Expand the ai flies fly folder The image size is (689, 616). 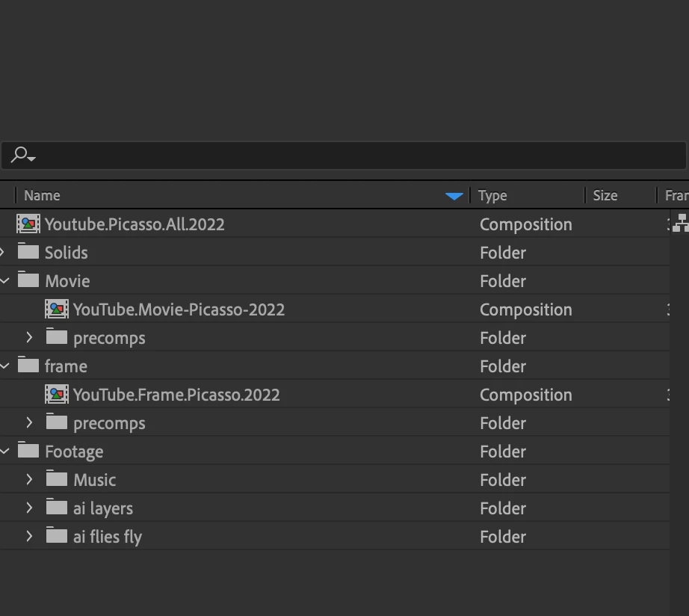pos(29,536)
